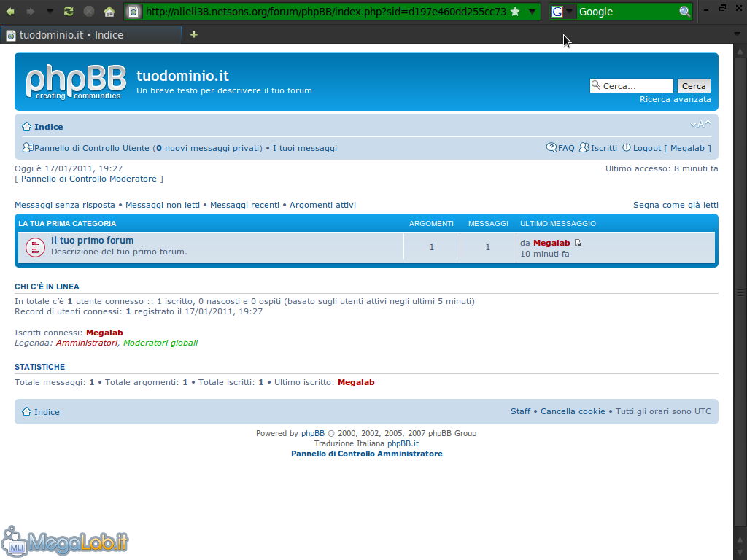
Task: Click the magnifier icon in Google search box
Action: (684, 12)
